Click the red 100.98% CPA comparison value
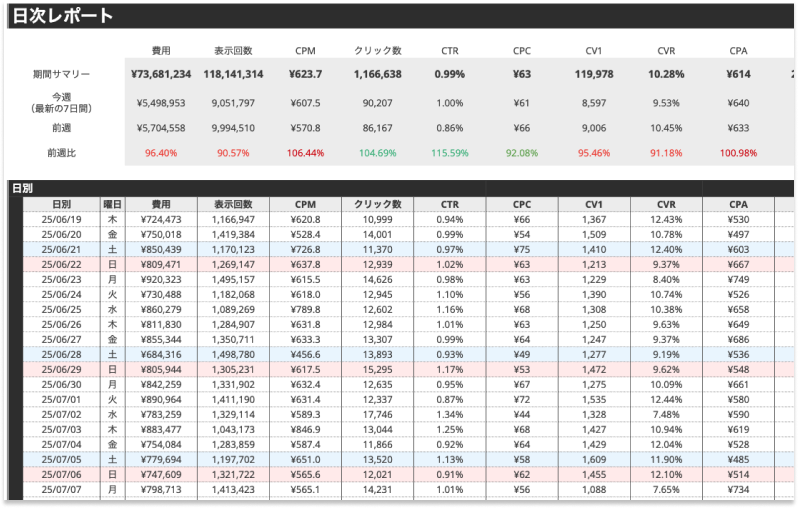The height and width of the screenshot is (508, 798). pos(739,153)
